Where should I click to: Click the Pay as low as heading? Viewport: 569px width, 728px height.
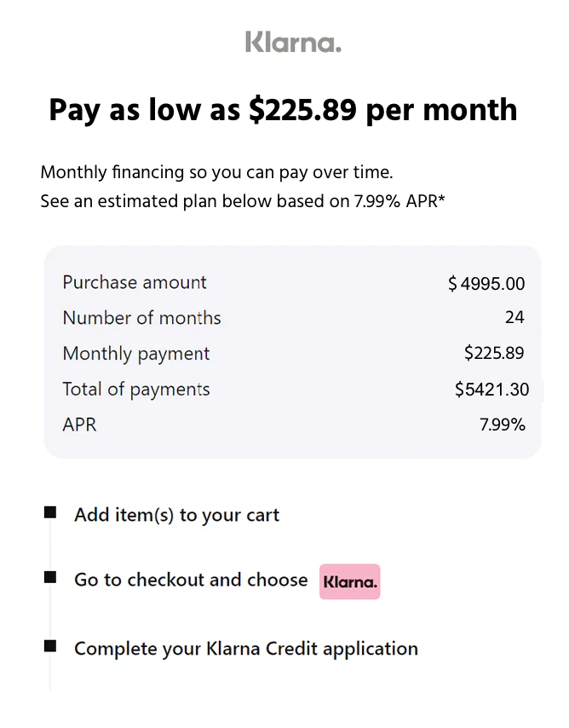[283, 110]
